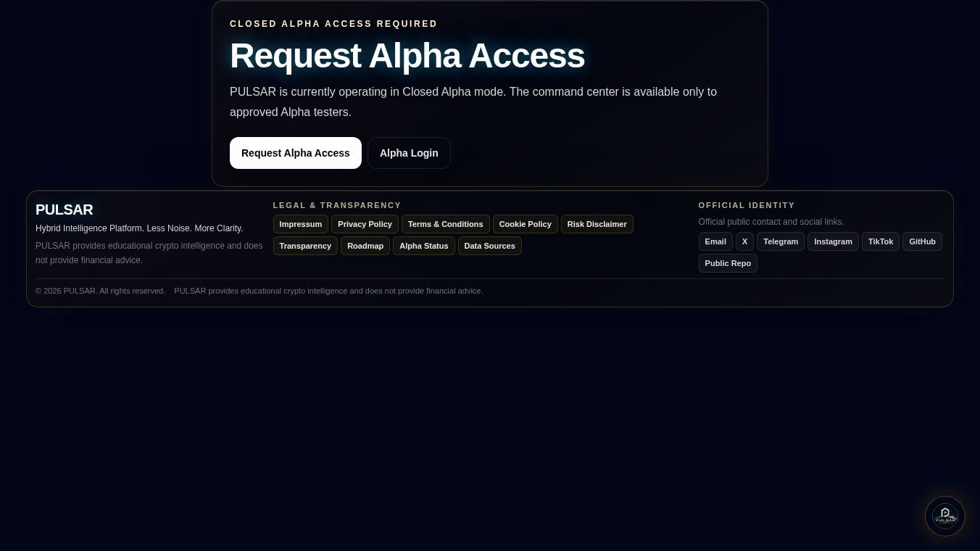Go to the GitHub link

922,241
